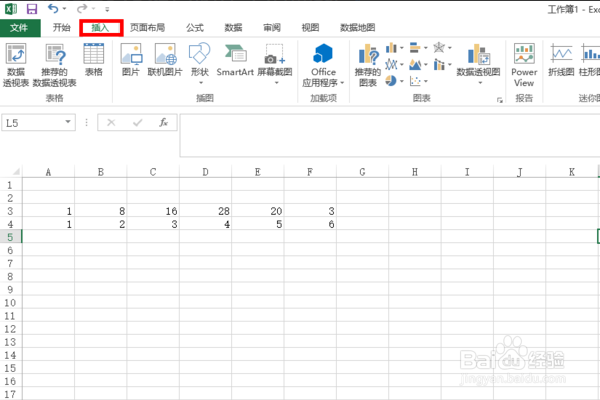Click the Save icon in quick access toolbar
600x400 pixels.
click(32, 9)
